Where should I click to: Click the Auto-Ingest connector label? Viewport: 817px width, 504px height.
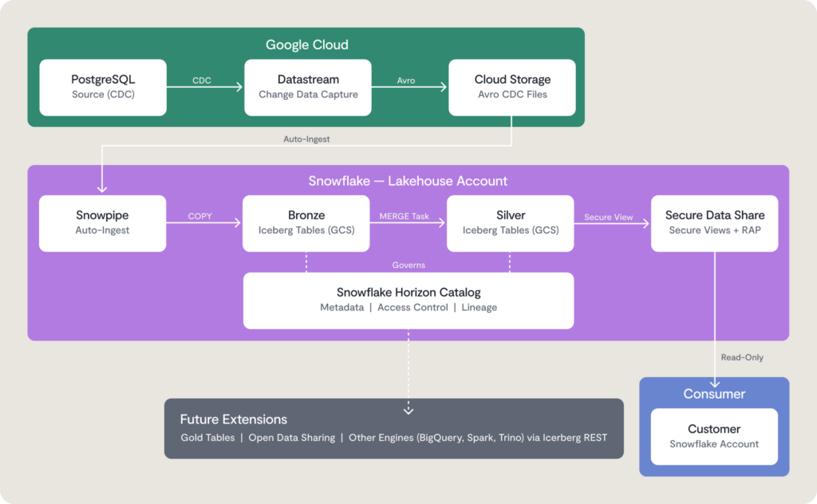(306, 139)
